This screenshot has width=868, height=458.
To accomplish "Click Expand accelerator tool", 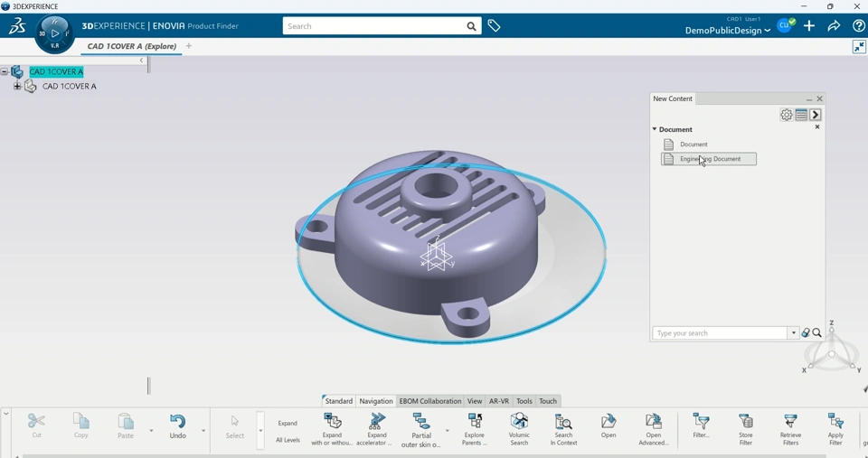I will (376, 429).
